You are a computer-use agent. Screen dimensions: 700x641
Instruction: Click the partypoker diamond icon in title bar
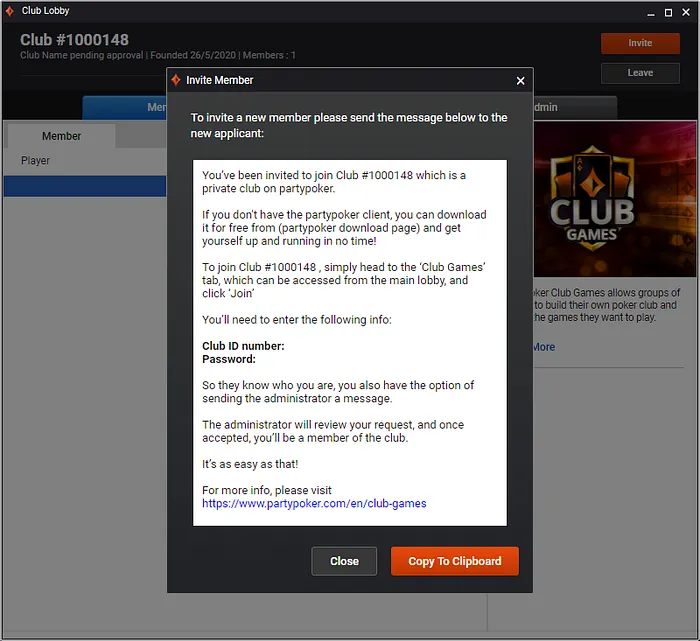(x=10, y=11)
